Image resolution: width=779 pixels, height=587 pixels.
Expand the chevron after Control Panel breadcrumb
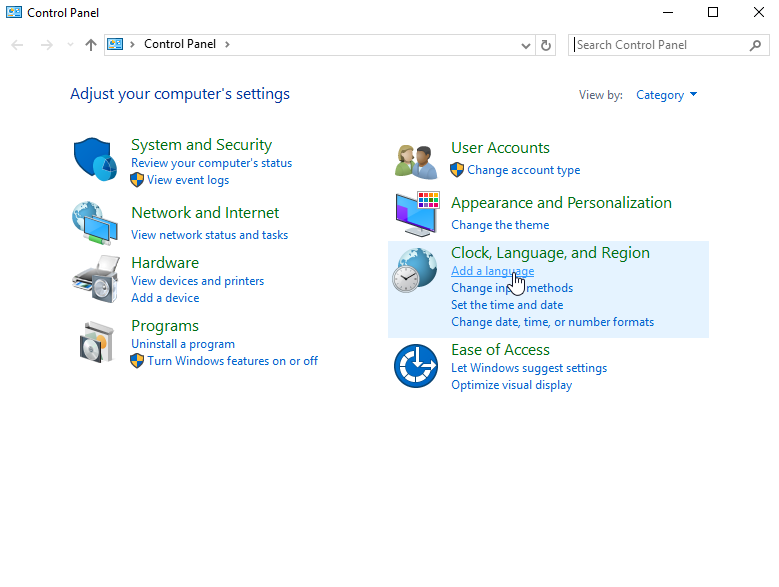point(227,44)
